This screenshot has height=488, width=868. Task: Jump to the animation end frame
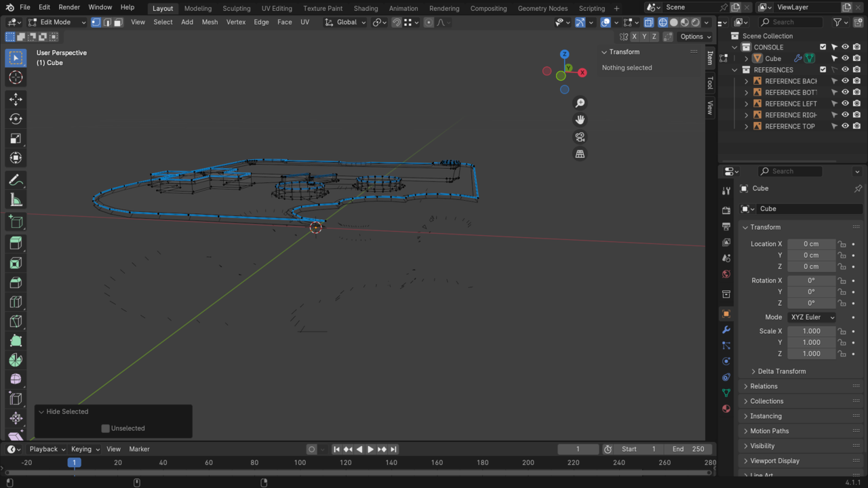click(393, 449)
